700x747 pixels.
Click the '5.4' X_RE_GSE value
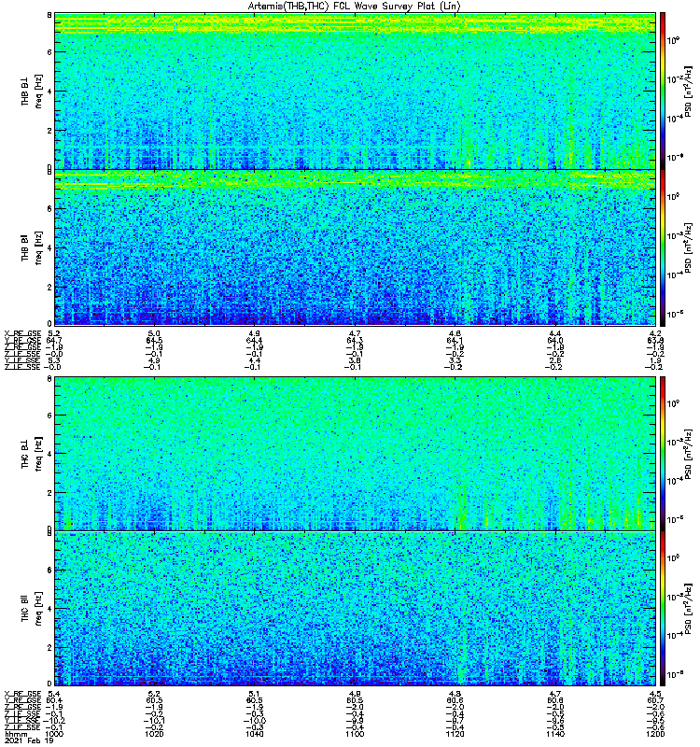pyautogui.click(x=54, y=694)
